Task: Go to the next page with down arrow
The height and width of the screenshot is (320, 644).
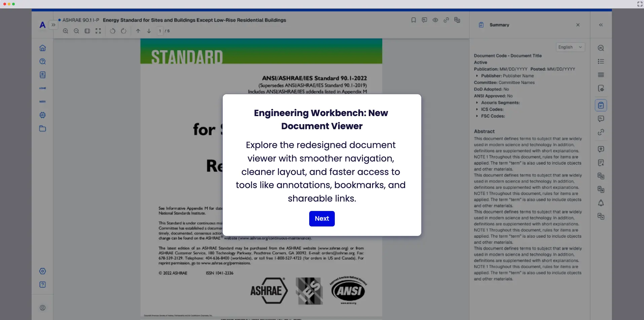Action: tap(149, 31)
